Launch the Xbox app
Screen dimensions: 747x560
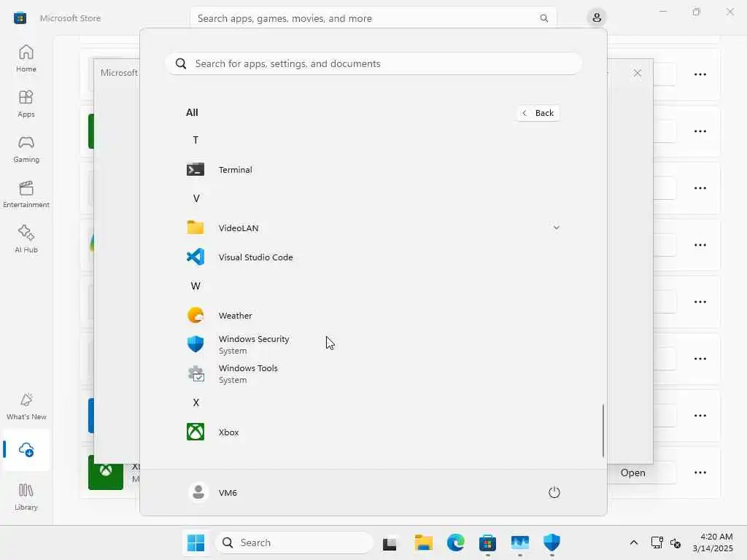click(373, 432)
